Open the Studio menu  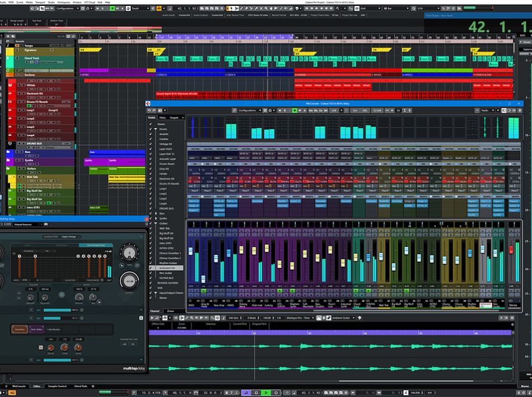[51, 2]
